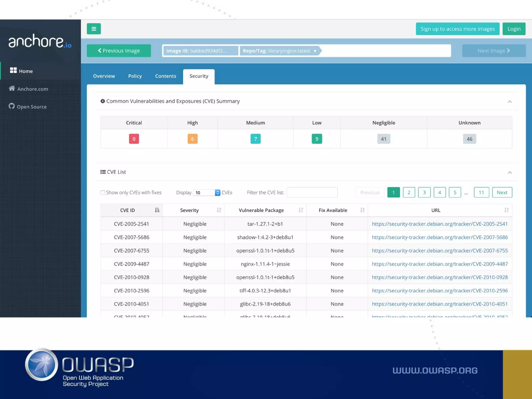Open the CVE-2009-4487 tracker link
The width and height of the screenshot is (532, 399).
click(x=440, y=264)
